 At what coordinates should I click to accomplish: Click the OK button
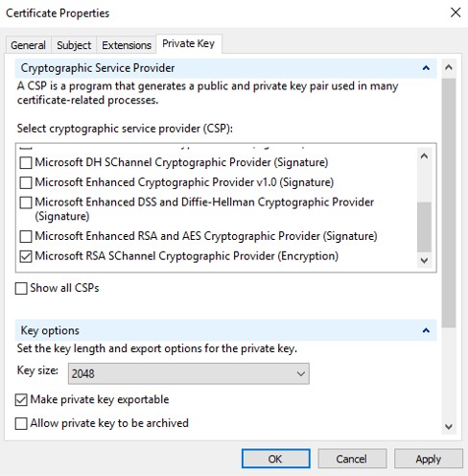(x=275, y=459)
